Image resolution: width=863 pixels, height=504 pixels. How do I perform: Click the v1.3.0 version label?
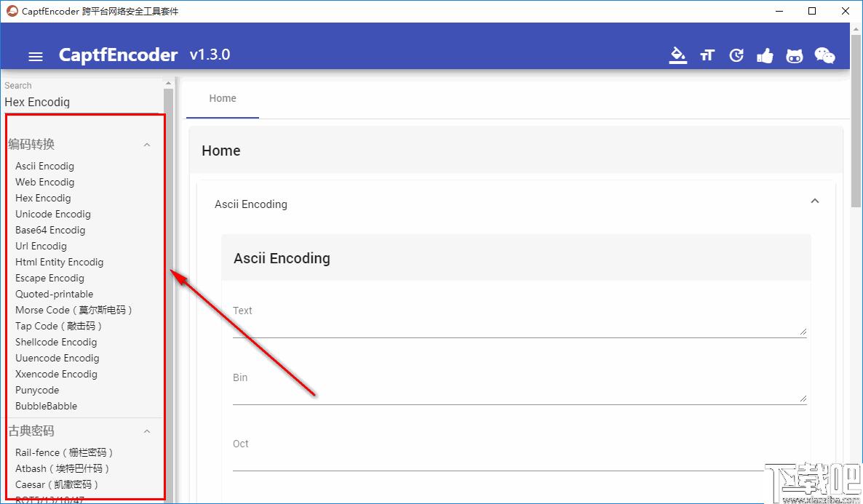pyautogui.click(x=210, y=55)
